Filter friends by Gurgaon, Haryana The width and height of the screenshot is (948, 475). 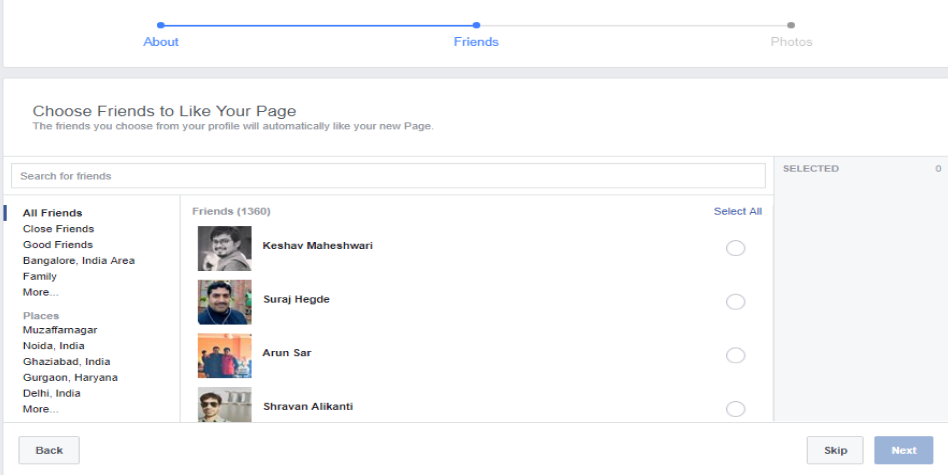click(x=70, y=377)
